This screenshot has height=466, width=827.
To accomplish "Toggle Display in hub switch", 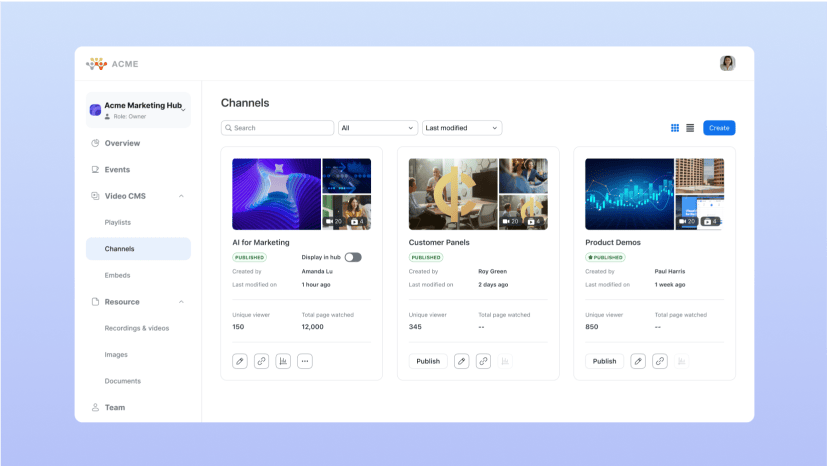I will 353,257.
